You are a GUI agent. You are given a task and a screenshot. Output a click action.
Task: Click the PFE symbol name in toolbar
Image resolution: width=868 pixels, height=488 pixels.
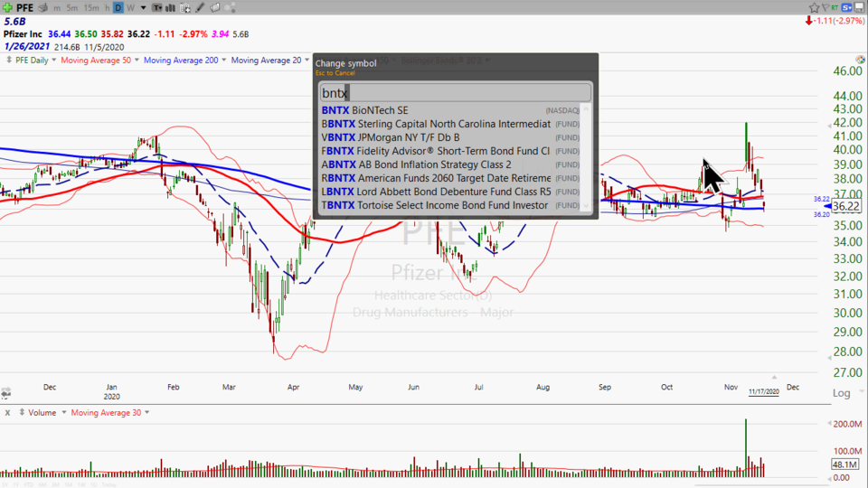pos(24,8)
